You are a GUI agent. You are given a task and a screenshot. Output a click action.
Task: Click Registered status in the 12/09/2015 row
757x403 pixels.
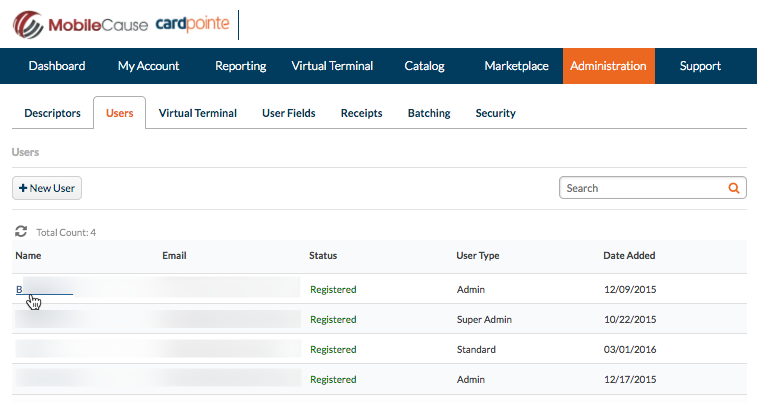pyautogui.click(x=333, y=290)
